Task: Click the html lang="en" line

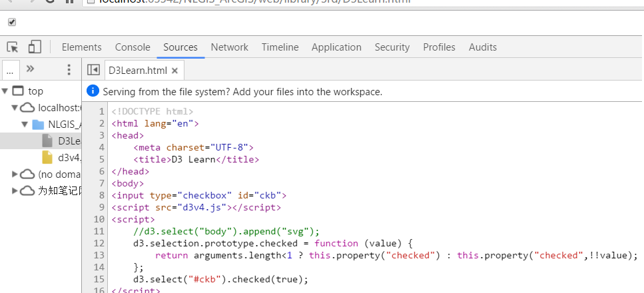Action: click(155, 123)
